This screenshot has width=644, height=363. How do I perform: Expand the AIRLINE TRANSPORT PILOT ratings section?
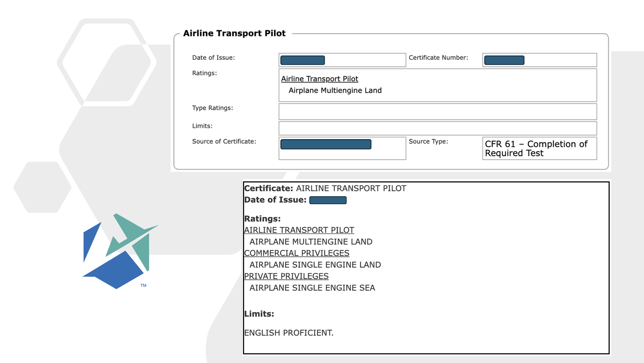click(299, 230)
